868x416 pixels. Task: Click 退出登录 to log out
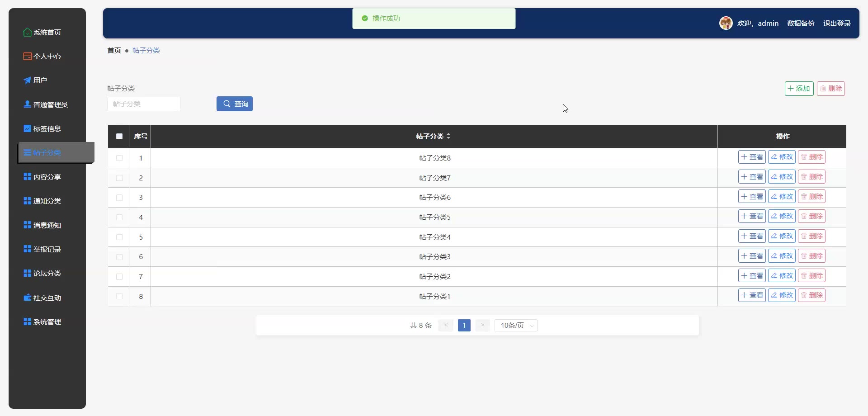837,23
